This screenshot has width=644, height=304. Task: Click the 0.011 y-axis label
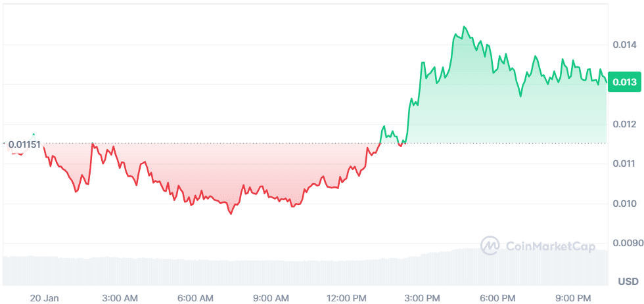tap(624, 164)
